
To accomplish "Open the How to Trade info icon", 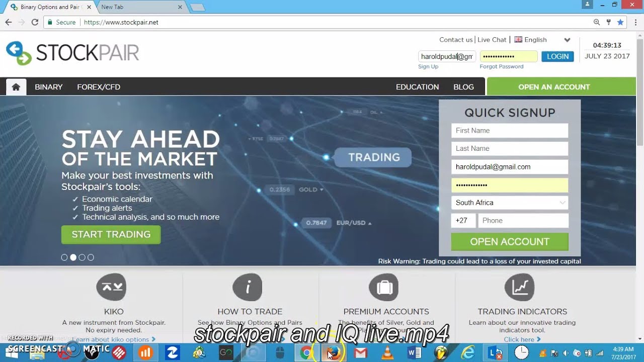I will [x=248, y=287].
